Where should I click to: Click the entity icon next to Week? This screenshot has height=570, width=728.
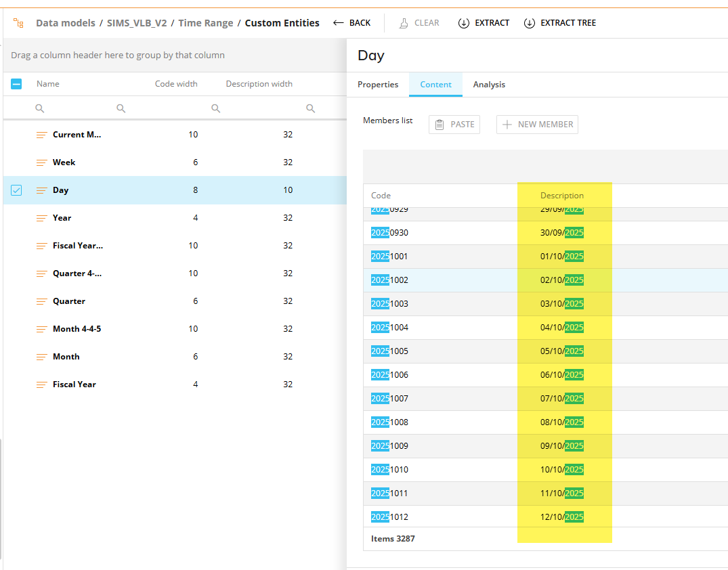42,162
